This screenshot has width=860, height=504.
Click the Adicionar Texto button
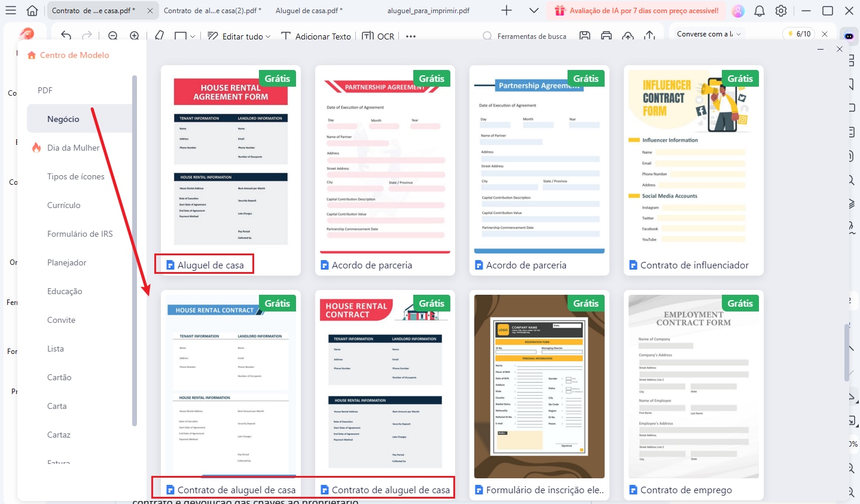(x=316, y=36)
